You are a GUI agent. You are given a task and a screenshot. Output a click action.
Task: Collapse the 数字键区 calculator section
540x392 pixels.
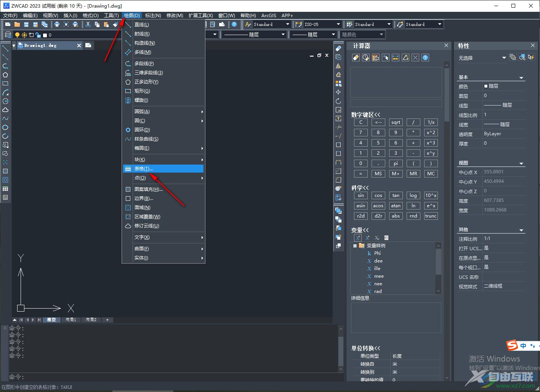[x=366, y=115]
